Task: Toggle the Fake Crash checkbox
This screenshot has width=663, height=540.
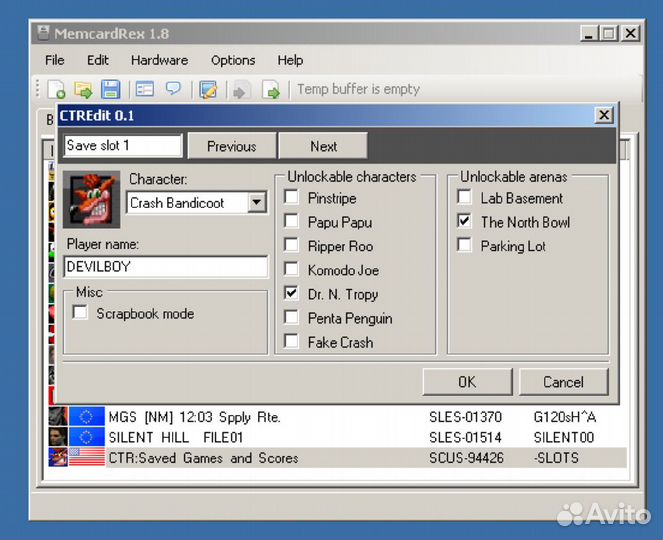Action: click(291, 341)
